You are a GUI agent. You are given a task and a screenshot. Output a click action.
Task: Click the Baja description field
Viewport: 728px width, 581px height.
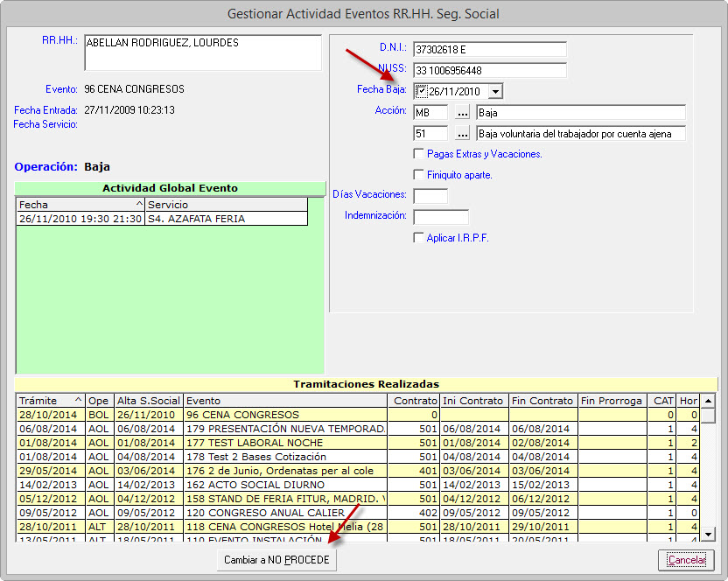pyautogui.click(x=581, y=113)
